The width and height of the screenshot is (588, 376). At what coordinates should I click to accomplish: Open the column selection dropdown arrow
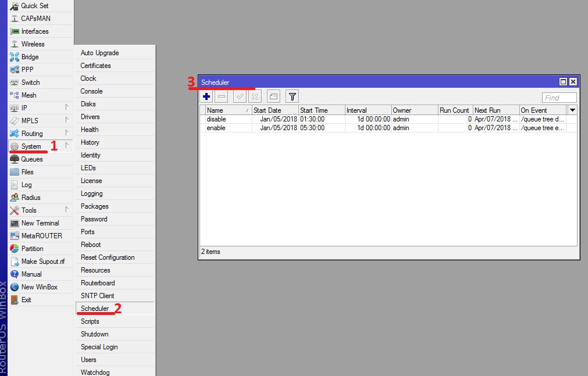pyautogui.click(x=572, y=110)
